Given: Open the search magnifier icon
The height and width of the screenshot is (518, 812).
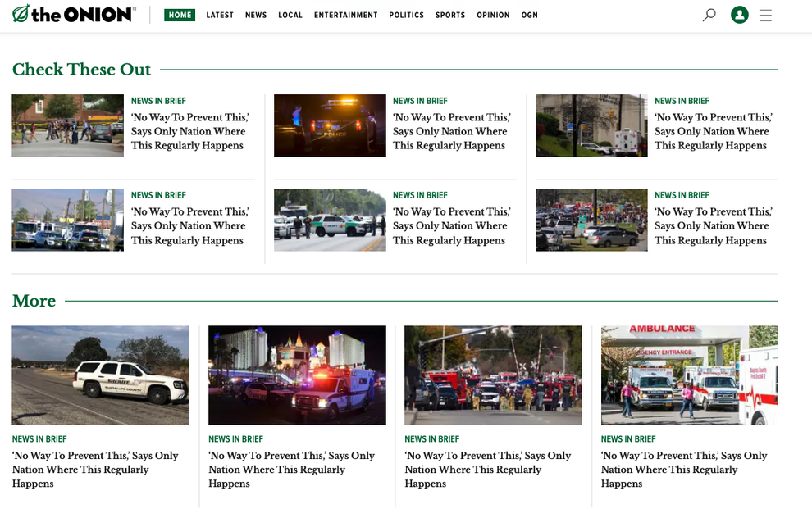Looking at the screenshot, I should pos(709,14).
